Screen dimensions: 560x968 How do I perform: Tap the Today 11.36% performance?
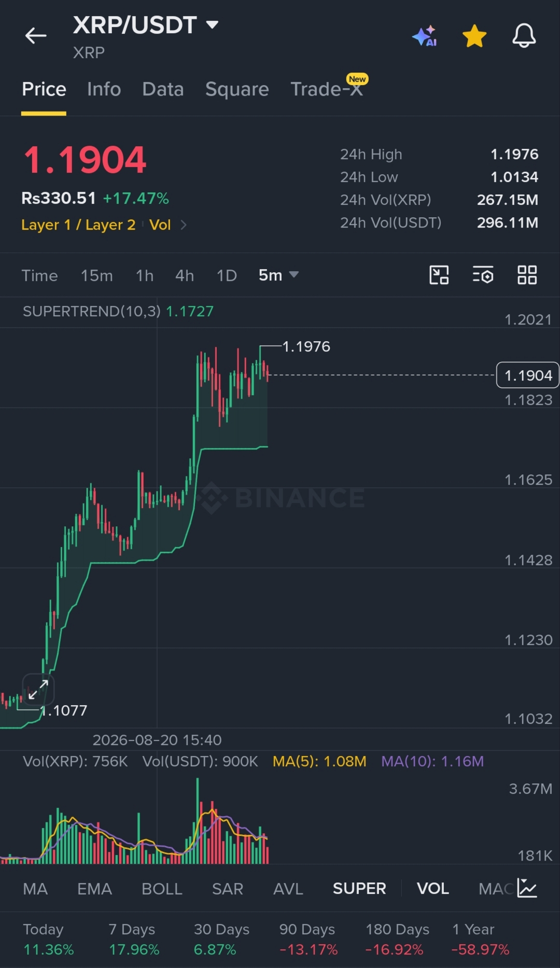(48, 939)
